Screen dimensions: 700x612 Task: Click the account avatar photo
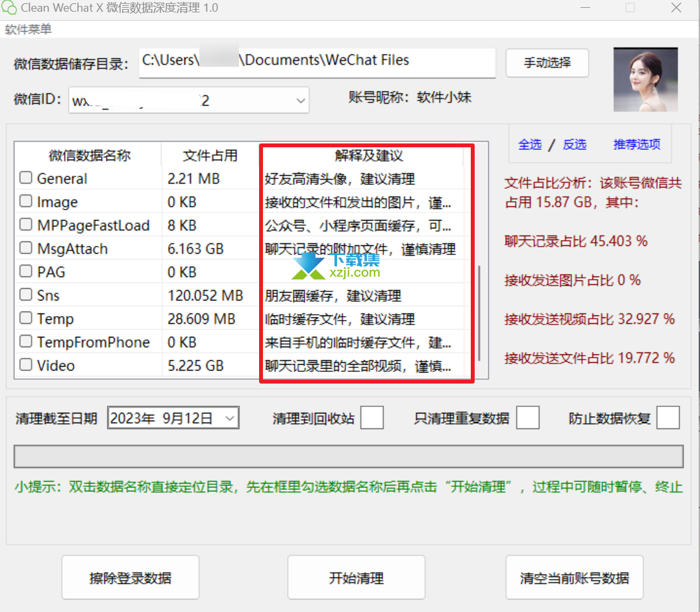click(x=645, y=79)
